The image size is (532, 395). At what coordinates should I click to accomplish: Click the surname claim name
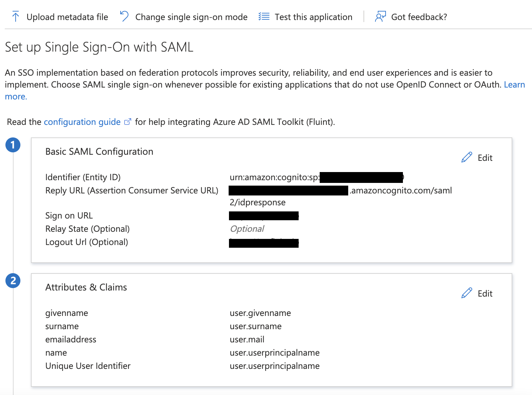pos(62,326)
